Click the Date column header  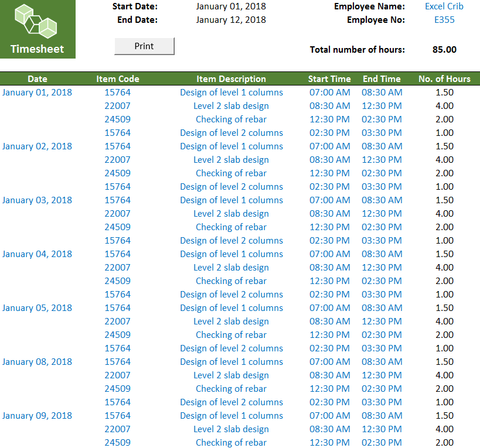[x=38, y=79]
